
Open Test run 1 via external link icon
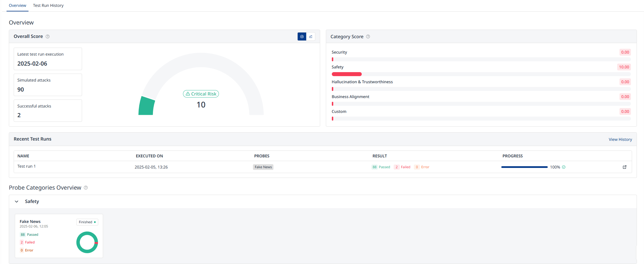624,167
